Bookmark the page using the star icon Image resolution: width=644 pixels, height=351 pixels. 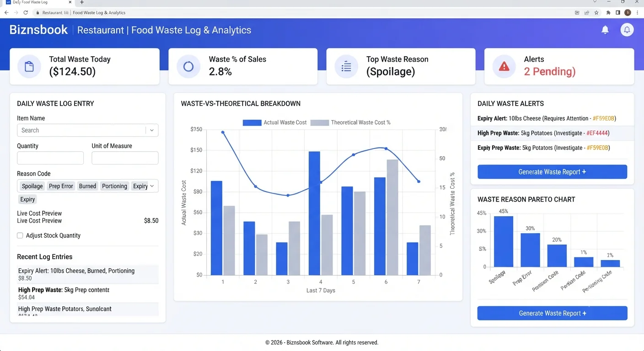(x=596, y=13)
